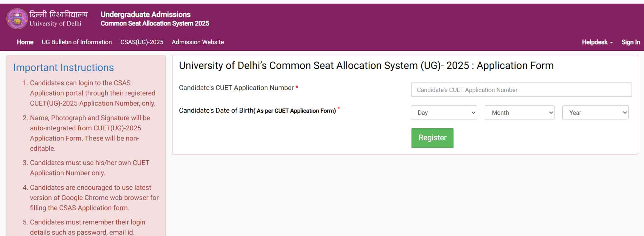Click the Application Form page heading
The height and width of the screenshot is (236, 644).
[x=366, y=66]
